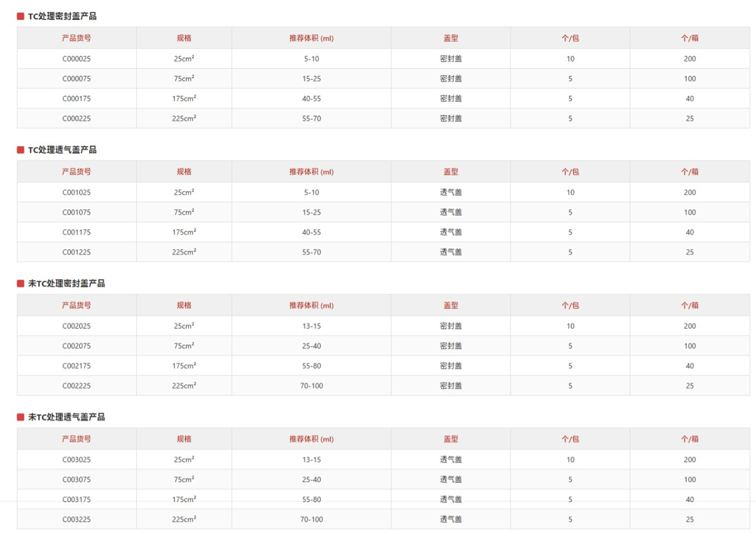Viewport: 756px width, 555px height.
Task: Click the red square beside 未TC处理透气盖产品
Action: coord(21,417)
